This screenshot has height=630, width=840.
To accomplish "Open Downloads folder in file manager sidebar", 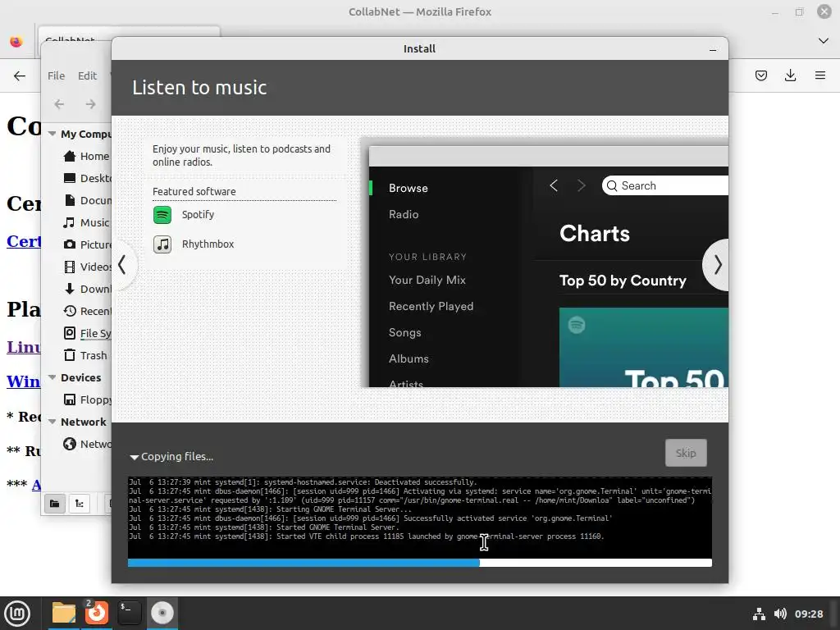I will (87, 290).
